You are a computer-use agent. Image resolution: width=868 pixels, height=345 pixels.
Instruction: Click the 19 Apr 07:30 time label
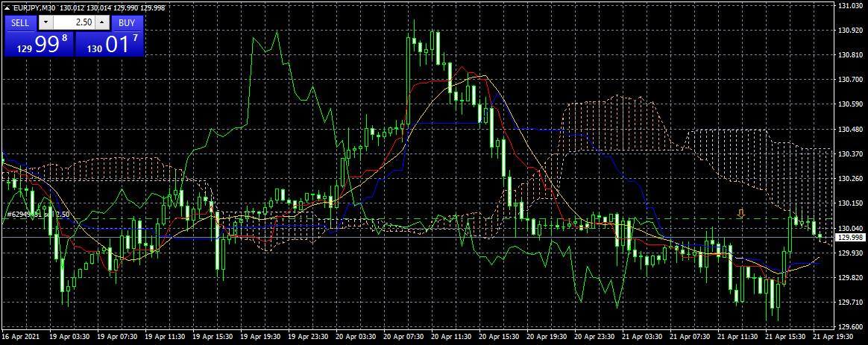(116, 337)
